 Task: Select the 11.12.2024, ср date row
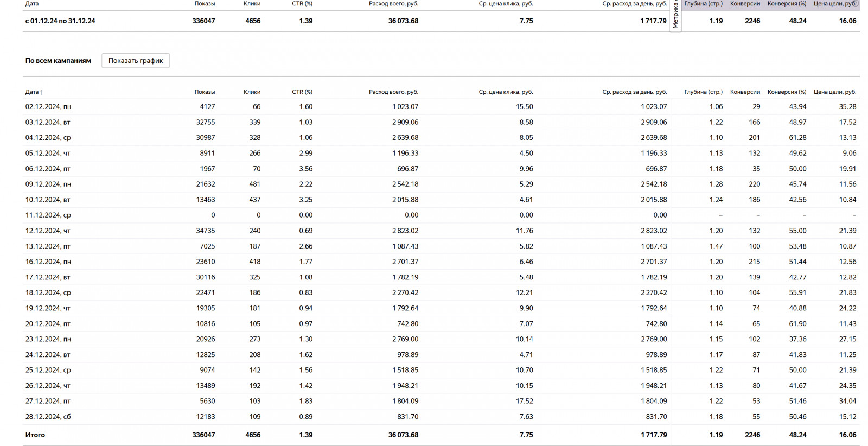[48, 215]
